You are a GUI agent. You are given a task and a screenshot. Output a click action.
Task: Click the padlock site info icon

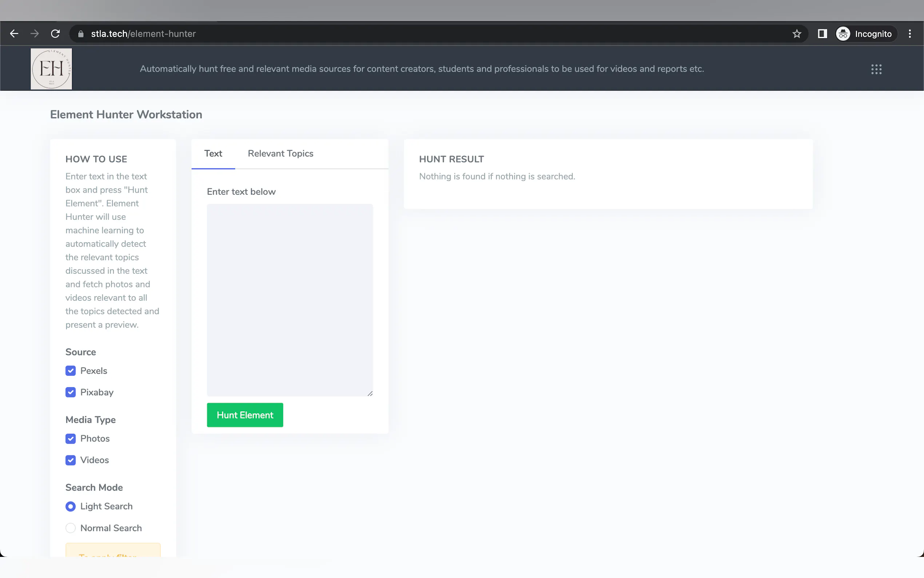81,33
